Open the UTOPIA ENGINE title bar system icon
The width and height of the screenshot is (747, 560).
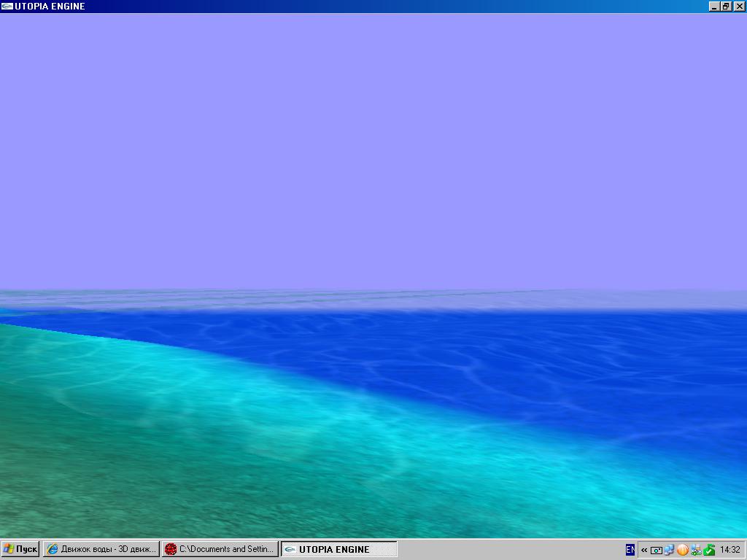7,6
